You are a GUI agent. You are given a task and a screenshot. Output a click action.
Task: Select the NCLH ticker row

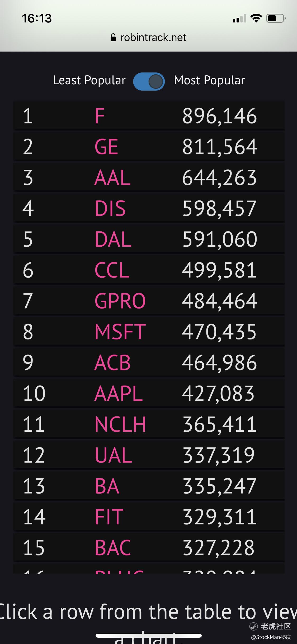[x=149, y=424]
